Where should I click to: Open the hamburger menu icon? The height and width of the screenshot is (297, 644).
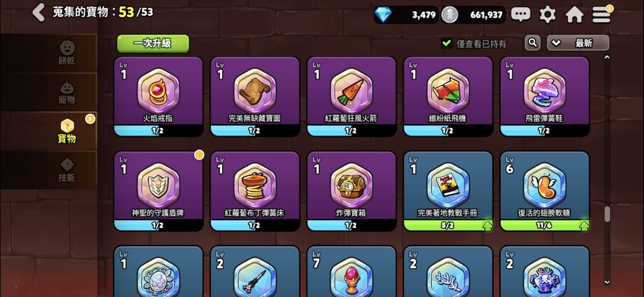pos(601,15)
